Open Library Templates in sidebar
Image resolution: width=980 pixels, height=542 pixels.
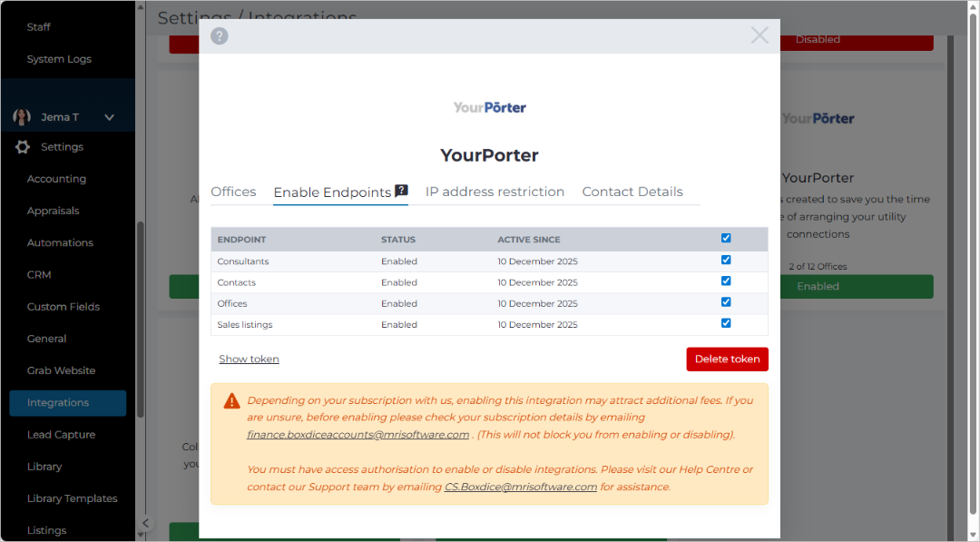(72, 498)
